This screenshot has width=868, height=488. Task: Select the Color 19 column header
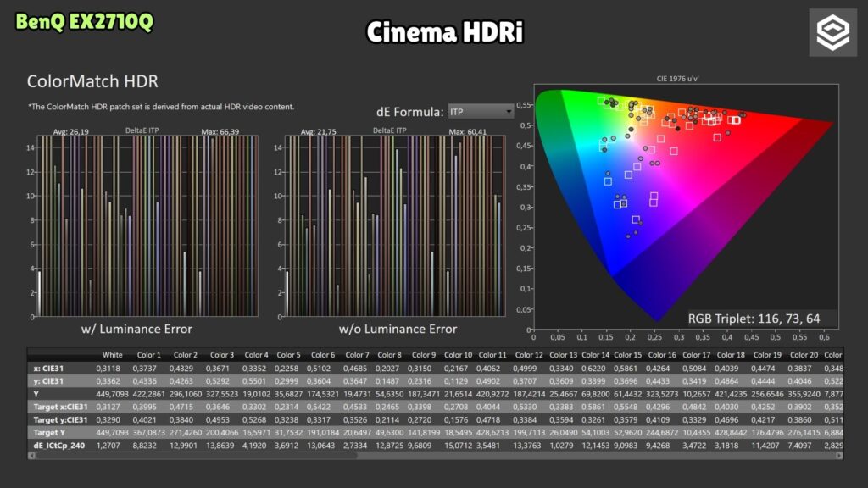click(x=767, y=355)
